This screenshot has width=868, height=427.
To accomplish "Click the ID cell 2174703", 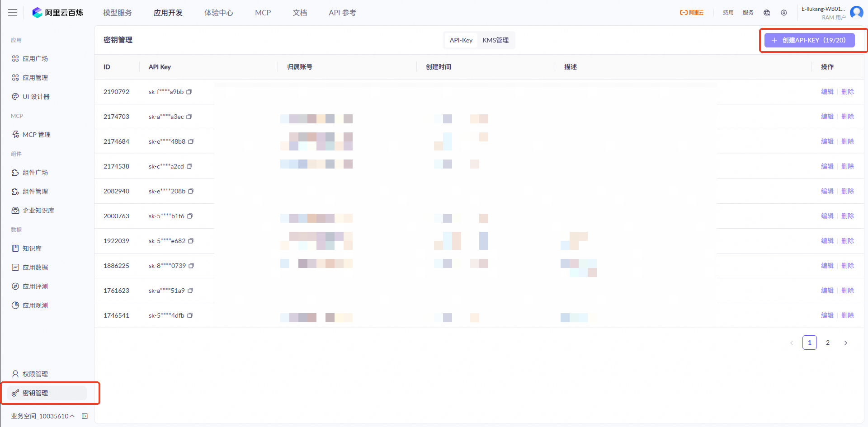I will [116, 117].
